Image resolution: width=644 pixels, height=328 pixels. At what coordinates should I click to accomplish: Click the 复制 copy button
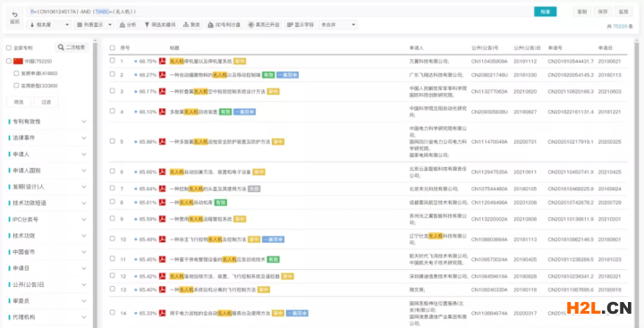pos(582,12)
